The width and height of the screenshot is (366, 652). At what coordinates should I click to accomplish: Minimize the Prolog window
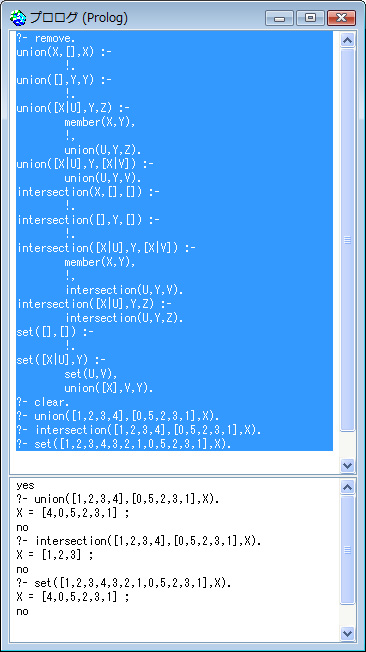[x=279, y=18]
